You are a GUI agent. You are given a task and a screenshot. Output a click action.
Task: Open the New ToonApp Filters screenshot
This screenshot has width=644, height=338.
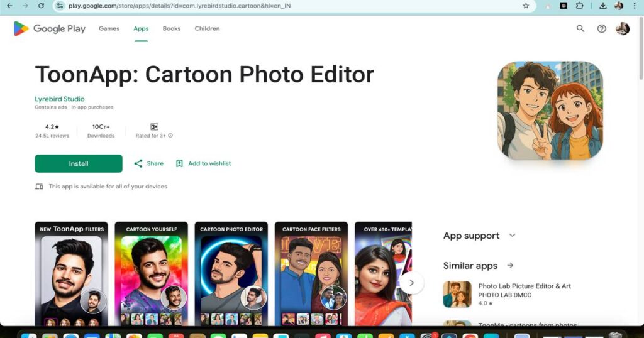click(x=72, y=273)
